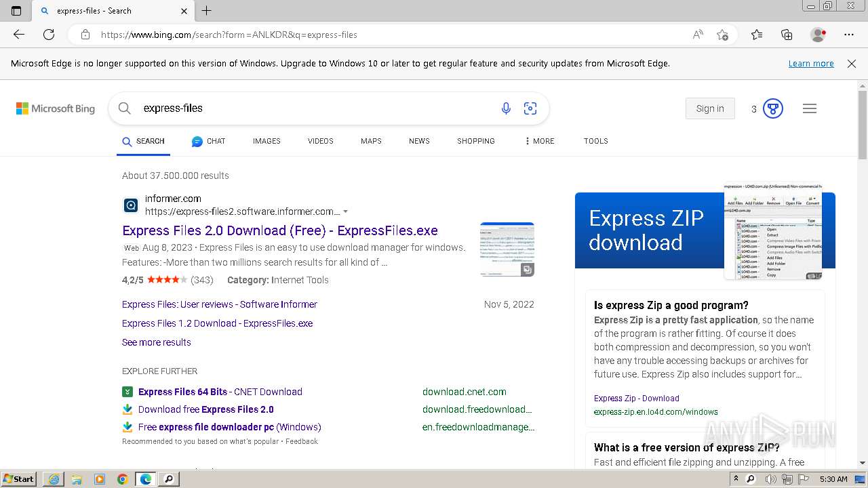The height and width of the screenshot is (488, 868).
Task: Start voice search with microphone icon
Action: coord(506,108)
